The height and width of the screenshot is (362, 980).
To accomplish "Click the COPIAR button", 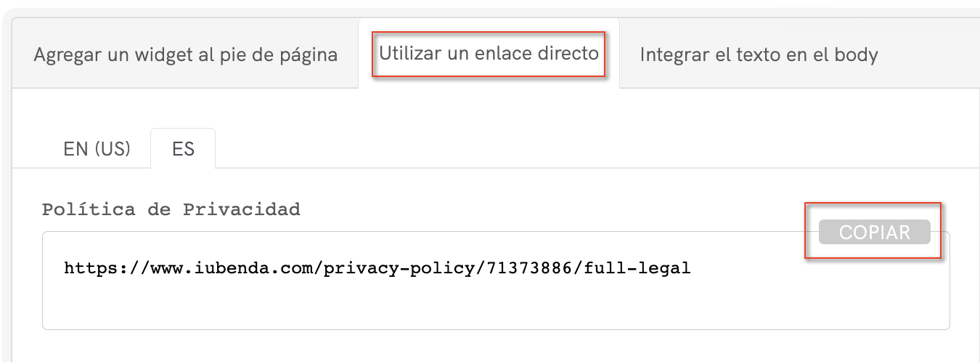I will pyautogui.click(x=874, y=233).
